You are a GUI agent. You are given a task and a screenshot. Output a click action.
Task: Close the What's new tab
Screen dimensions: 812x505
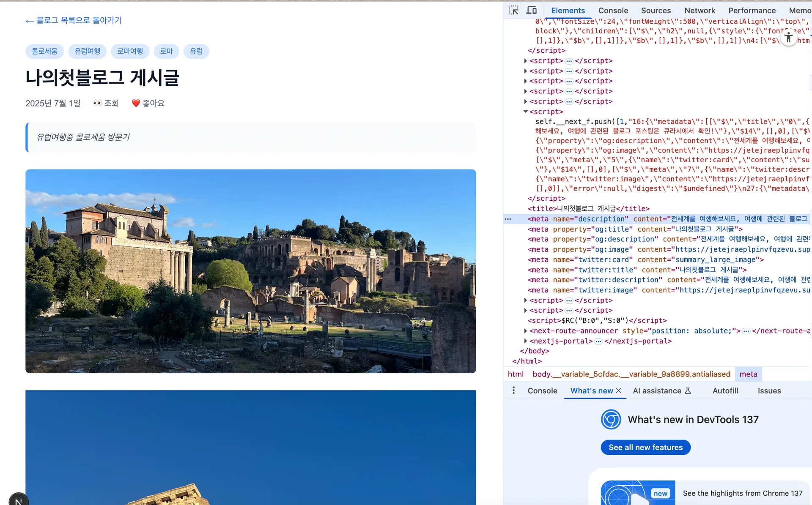click(619, 391)
